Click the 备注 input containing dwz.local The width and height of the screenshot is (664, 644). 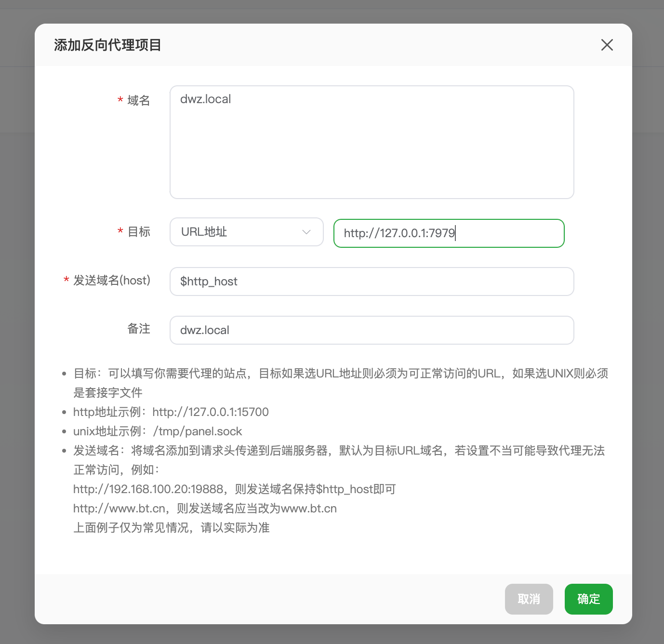372,330
